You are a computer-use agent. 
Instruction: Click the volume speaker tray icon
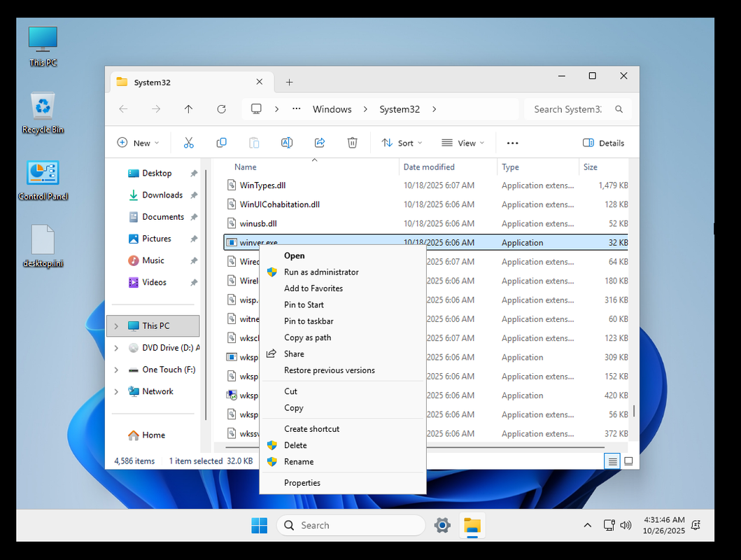coord(626,525)
